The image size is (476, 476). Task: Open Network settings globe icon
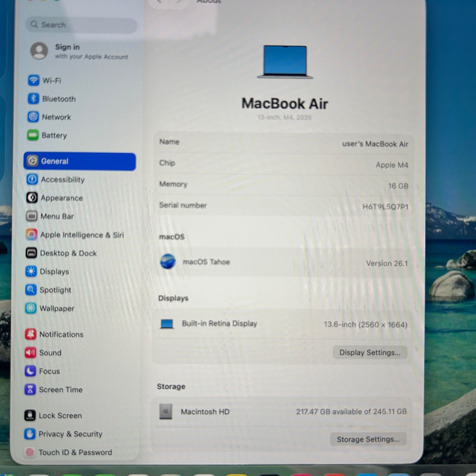pyautogui.click(x=33, y=117)
